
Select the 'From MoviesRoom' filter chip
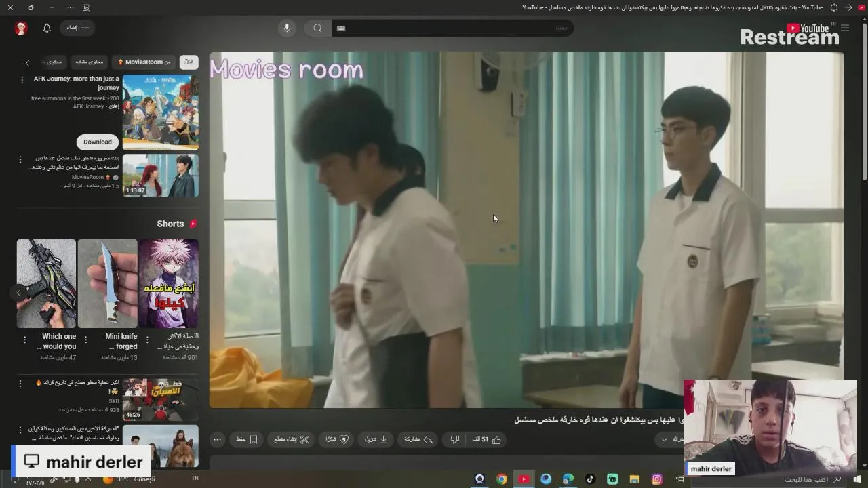(144, 62)
